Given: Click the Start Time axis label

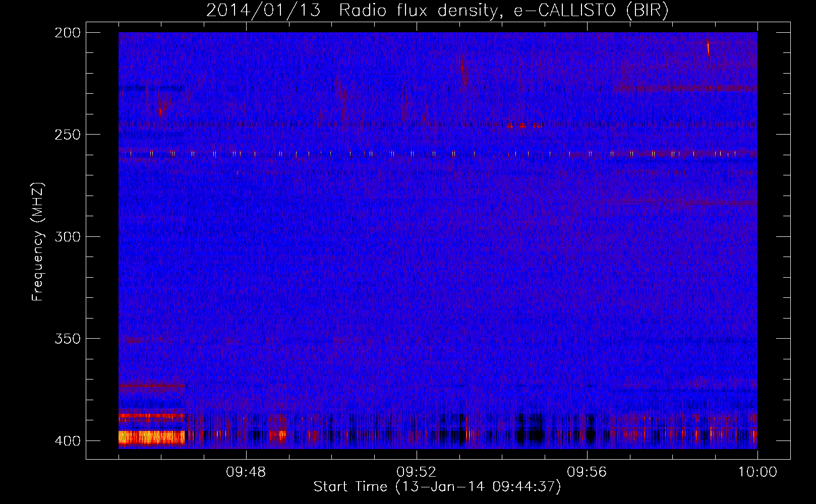Looking at the screenshot, I should click(x=437, y=487).
